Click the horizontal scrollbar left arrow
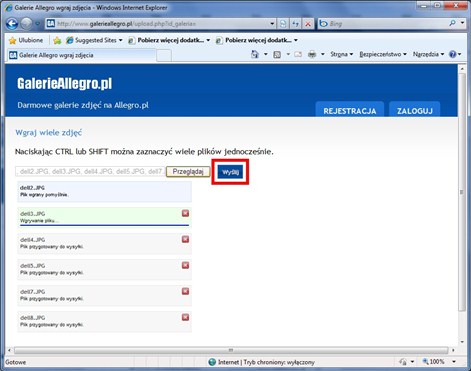The image size is (471, 371). coord(9,350)
